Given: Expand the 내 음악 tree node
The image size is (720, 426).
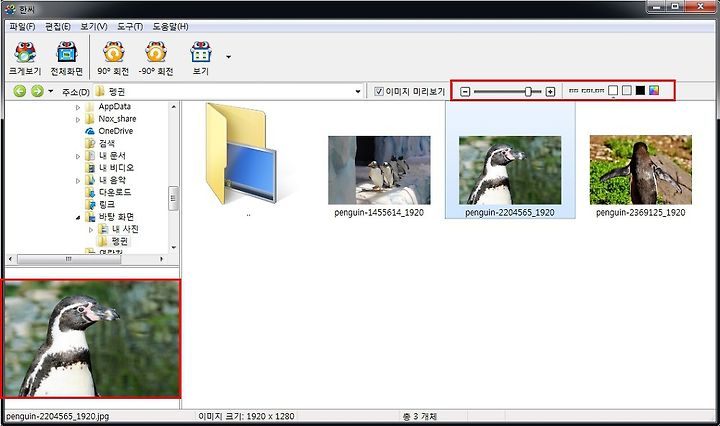Looking at the screenshot, I should click(x=78, y=181).
